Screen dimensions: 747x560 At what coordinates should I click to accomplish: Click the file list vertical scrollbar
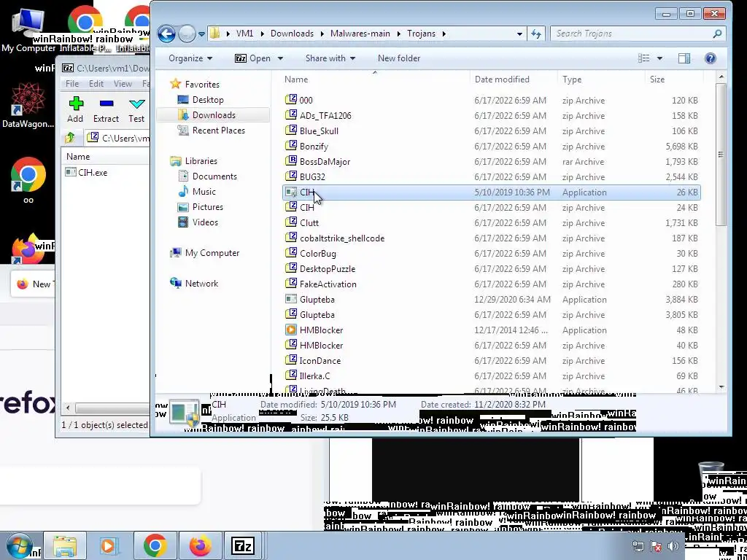[721, 155]
